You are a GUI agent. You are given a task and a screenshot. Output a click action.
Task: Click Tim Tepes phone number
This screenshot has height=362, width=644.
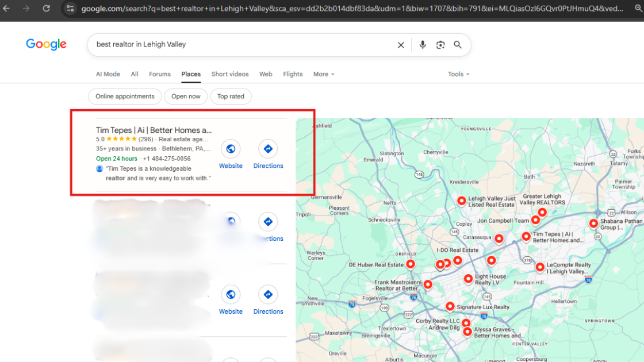[x=166, y=159]
